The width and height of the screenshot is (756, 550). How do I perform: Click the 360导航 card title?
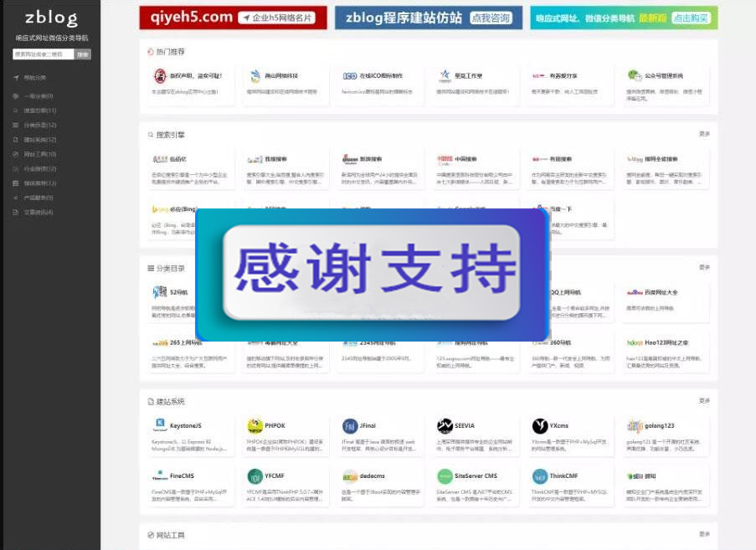[x=560, y=342]
